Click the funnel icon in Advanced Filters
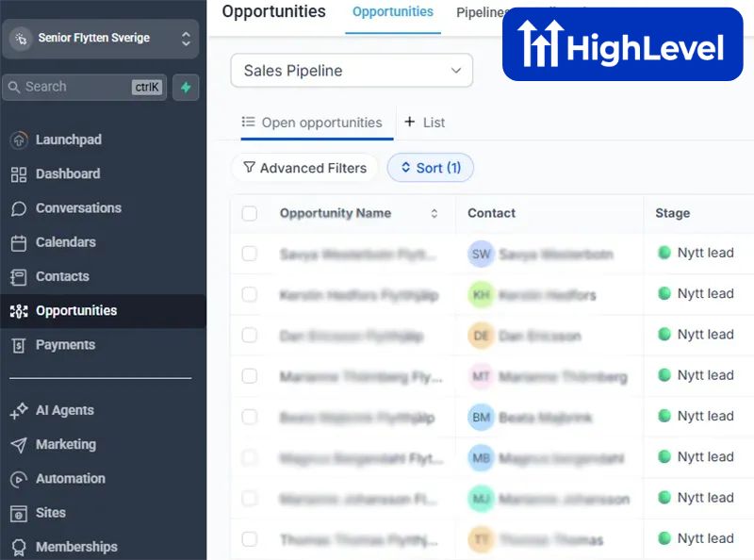Screen dimensions: 754x560 [249, 167]
